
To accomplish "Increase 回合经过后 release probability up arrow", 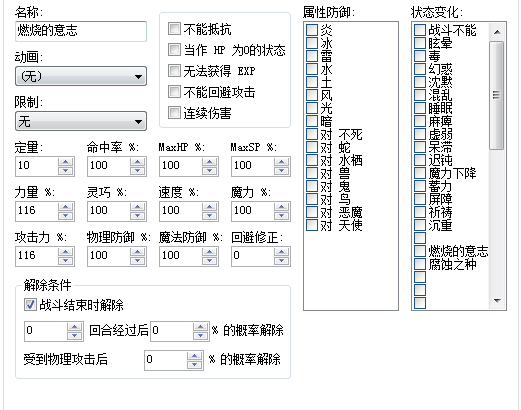I will tap(200, 327).
